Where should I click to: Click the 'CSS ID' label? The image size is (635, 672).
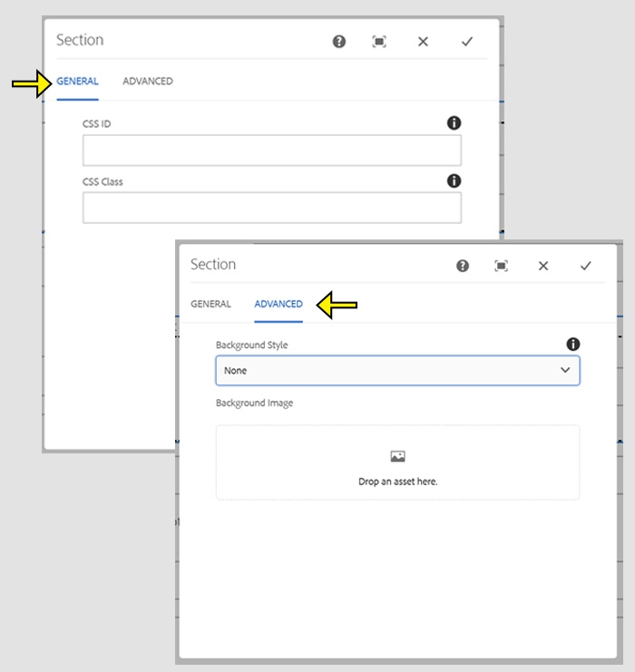pos(96,124)
